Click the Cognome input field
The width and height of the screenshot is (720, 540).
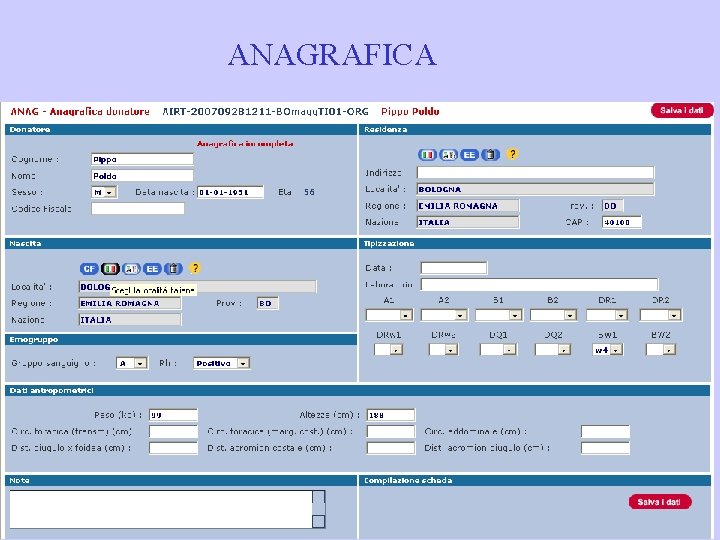142,159
